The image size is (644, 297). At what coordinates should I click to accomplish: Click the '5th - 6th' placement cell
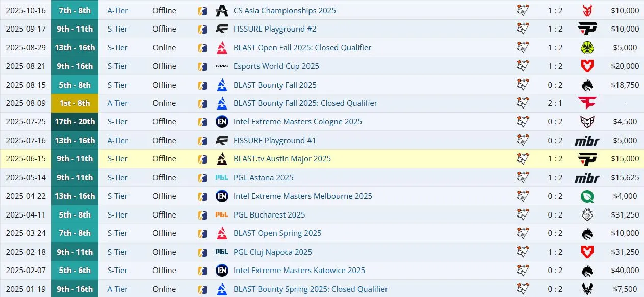(75, 271)
